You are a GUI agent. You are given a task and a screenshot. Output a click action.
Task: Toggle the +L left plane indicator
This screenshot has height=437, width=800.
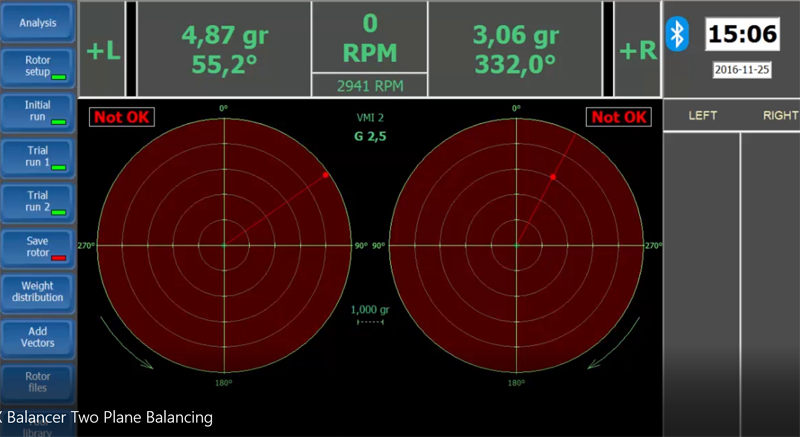click(103, 49)
